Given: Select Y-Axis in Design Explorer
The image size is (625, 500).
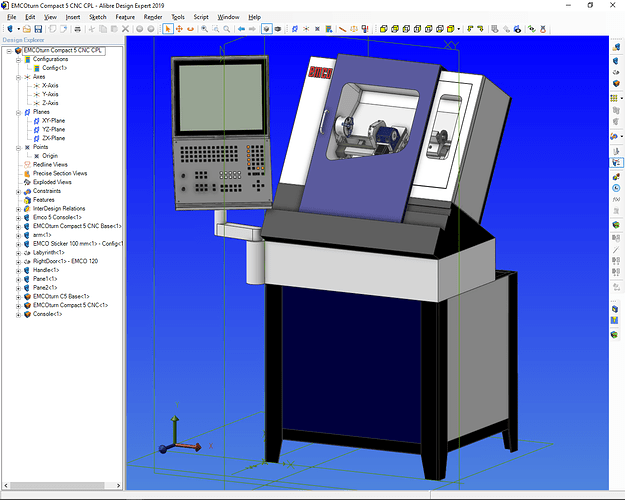Looking at the screenshot, I should coord(50,94).
